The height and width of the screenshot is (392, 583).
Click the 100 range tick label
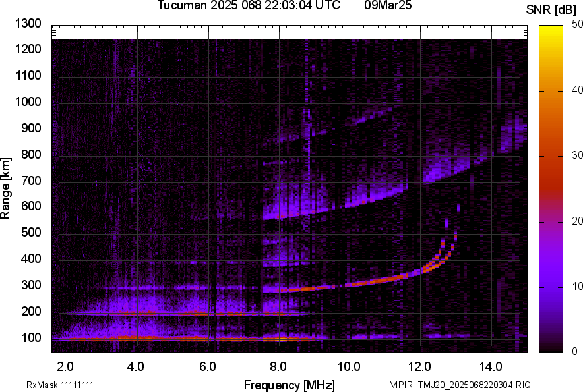click(x=32, y=337)
